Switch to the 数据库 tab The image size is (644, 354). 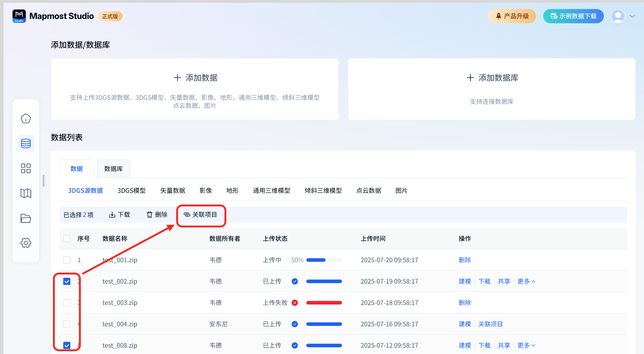pyautogui.click(x=113, y=169)
